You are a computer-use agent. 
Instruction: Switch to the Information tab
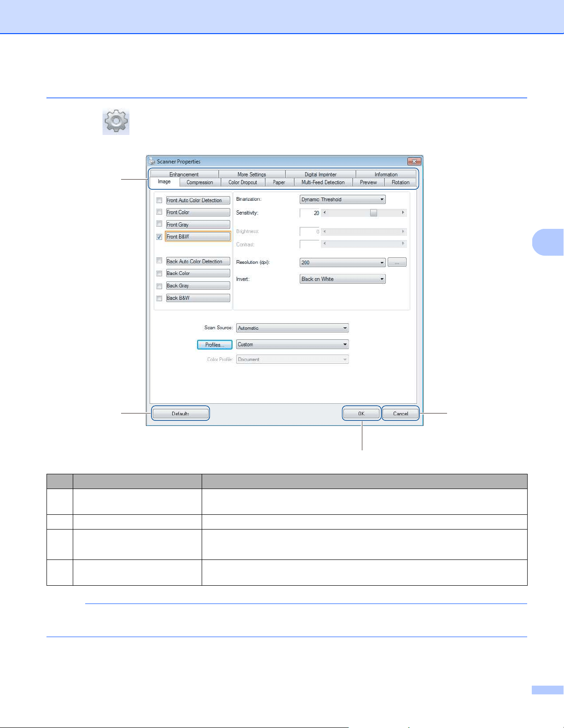tap(386, 175)
